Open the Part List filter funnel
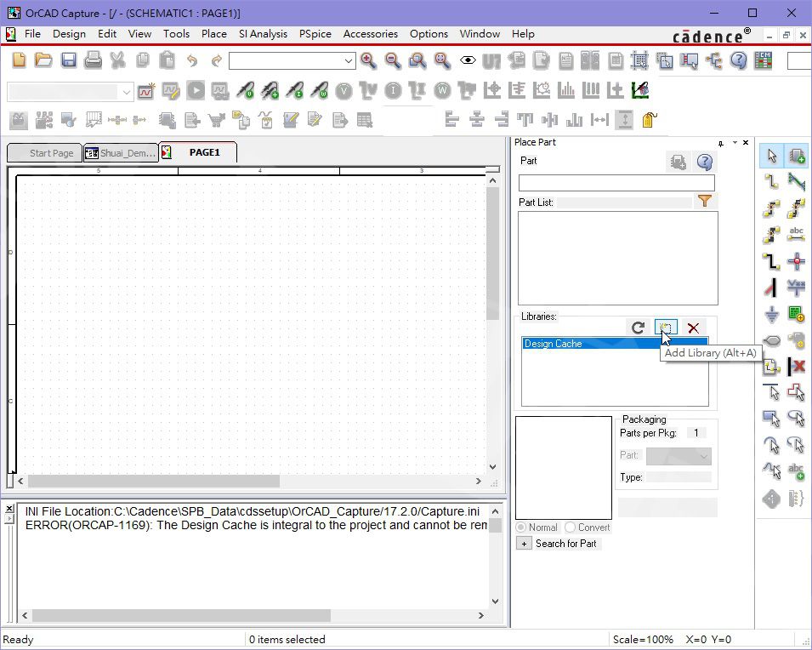812x650 pixels. click(x=705, y=201)
